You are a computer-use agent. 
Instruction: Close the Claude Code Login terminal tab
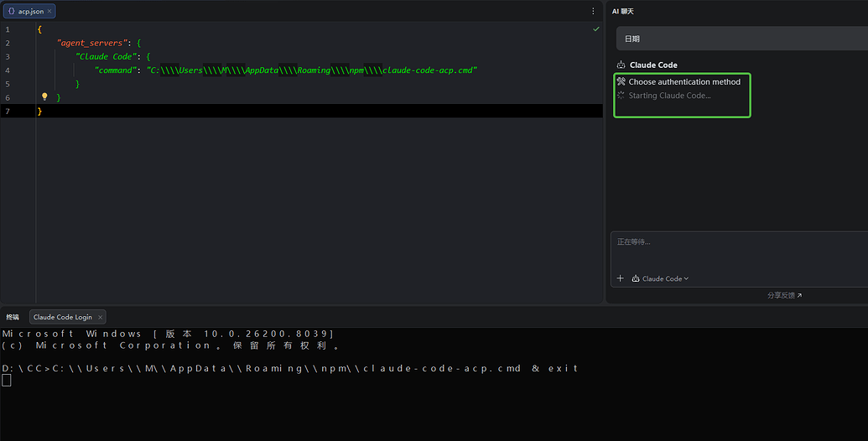pos(100,317)
